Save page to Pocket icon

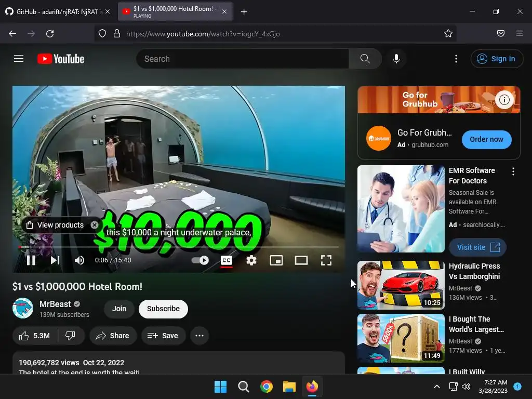point(500,33)
